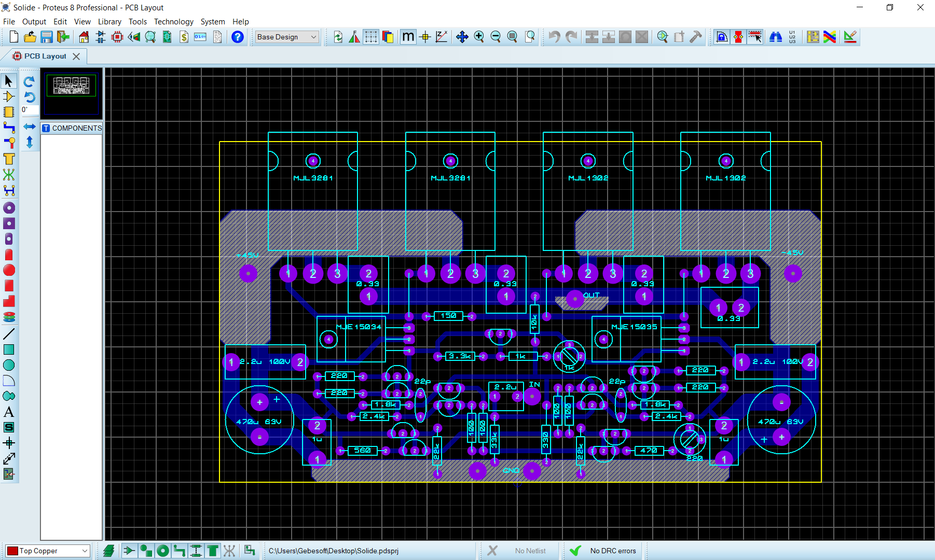Click the red Top Copper color swatch
The image size is (935, 560).
13,551
